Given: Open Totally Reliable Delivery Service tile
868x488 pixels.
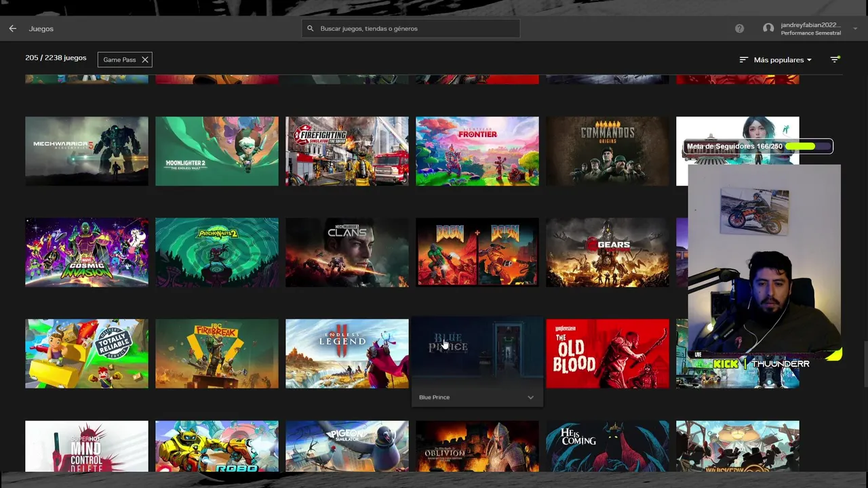Looking at the screenshot, I should click(87, 354).
